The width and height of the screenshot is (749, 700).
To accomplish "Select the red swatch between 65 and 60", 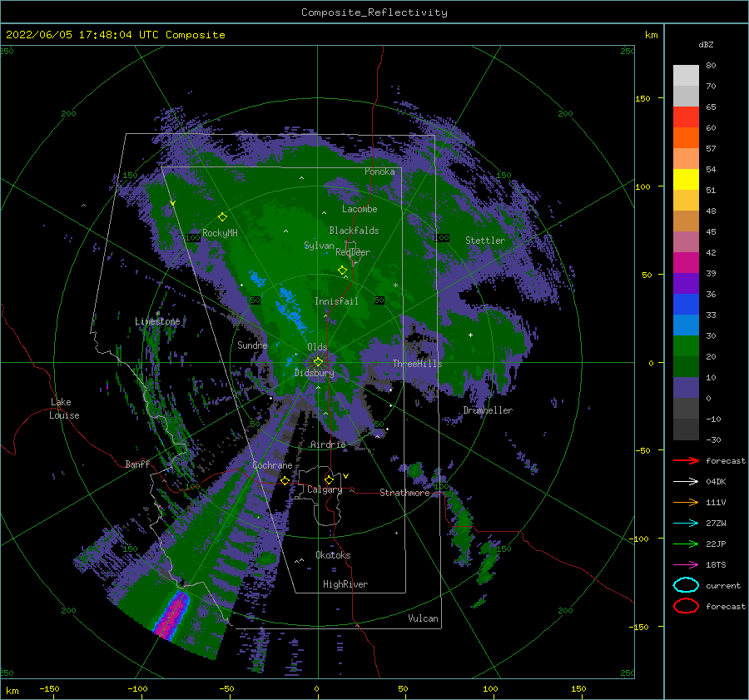I will pos(686,117).
